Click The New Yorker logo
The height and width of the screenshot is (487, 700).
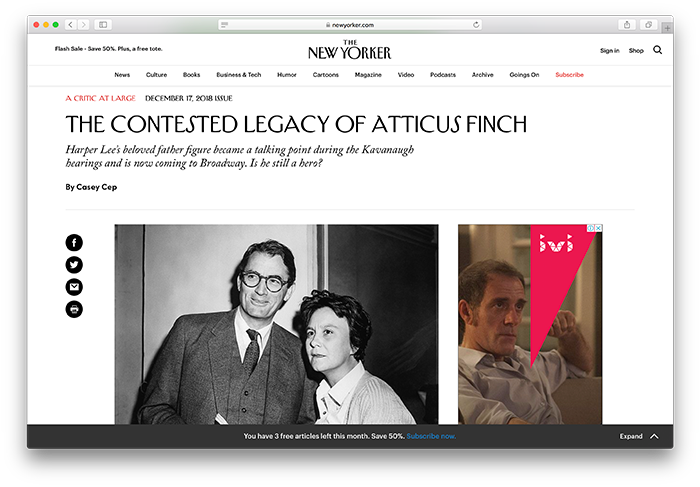coord(350,50)
